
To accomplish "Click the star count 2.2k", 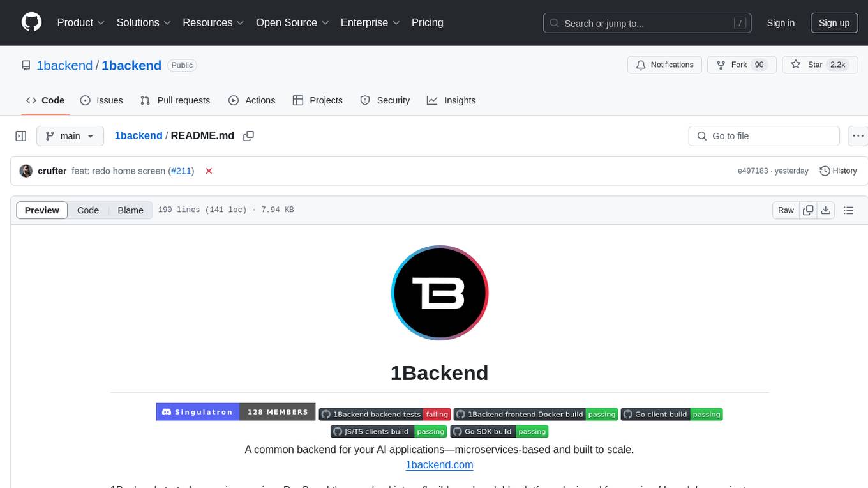I will pos(837,65).
